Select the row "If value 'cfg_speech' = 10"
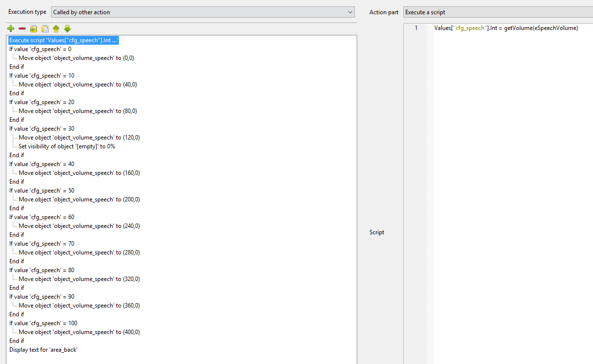The width and height of the screenshot is (593, 364). click(42, 76)
